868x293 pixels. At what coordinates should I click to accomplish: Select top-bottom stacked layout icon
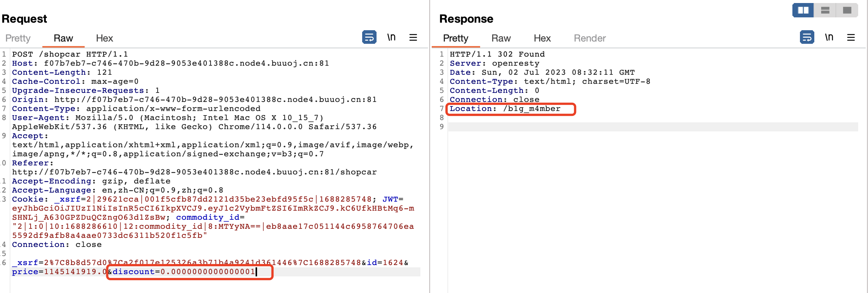[825, 10]
